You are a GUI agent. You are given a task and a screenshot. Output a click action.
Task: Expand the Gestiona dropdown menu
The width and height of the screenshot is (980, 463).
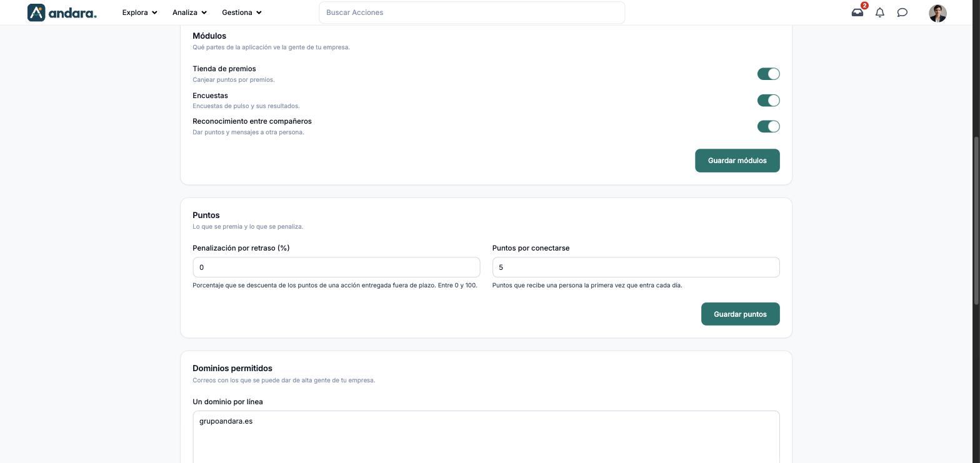tap(242, 12)
